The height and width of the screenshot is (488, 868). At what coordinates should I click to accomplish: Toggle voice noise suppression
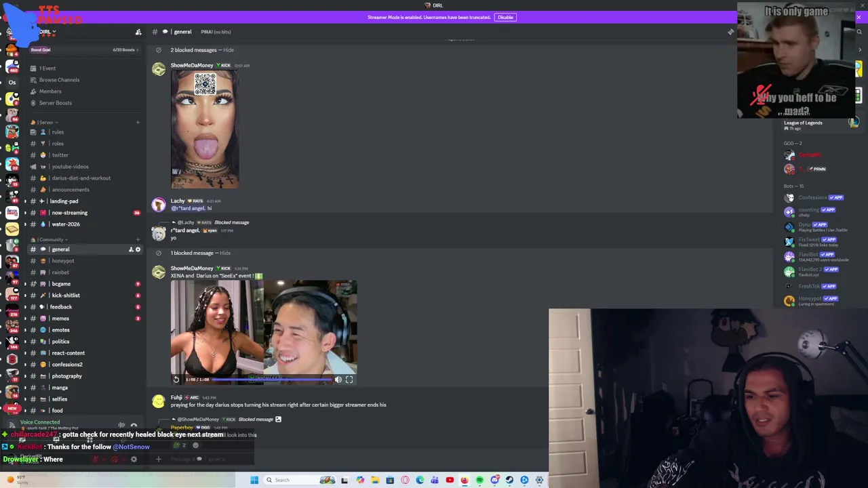(121, 426)
